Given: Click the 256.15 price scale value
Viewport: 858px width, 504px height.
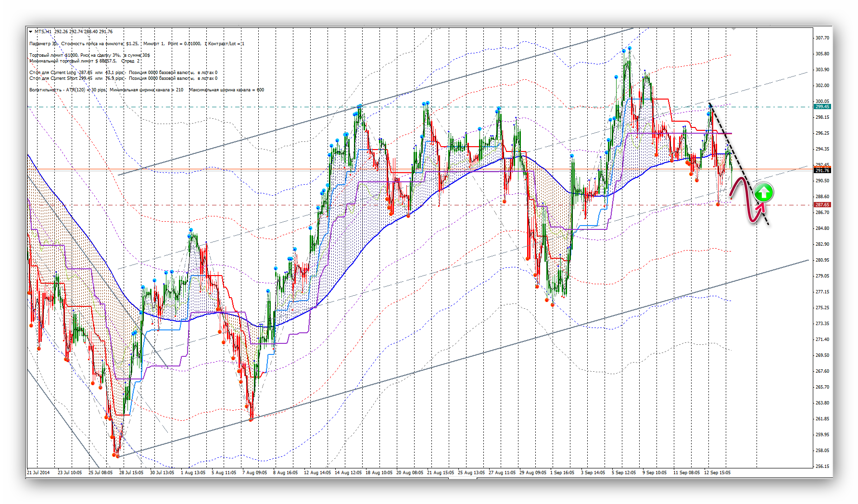Looking at the screenshot, I should 822,466.
